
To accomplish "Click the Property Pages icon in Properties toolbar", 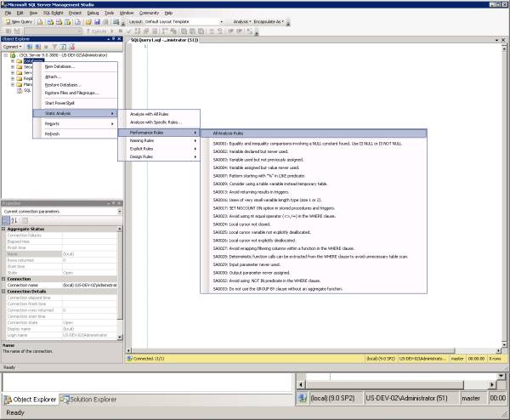I will click(x=25, y=220).
